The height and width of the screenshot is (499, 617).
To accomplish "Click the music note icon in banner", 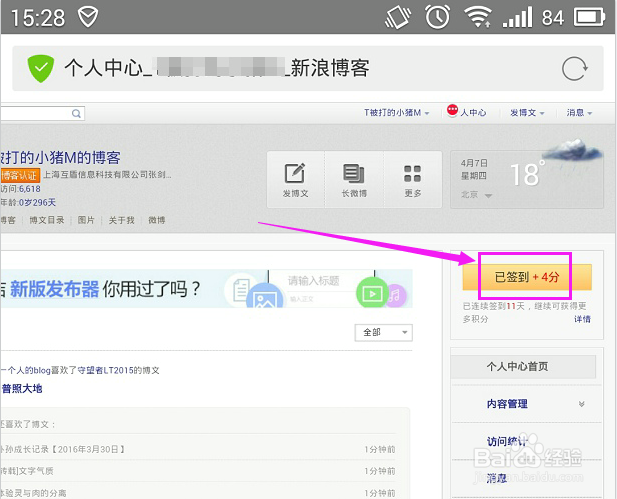I will (x=395, y=295).
